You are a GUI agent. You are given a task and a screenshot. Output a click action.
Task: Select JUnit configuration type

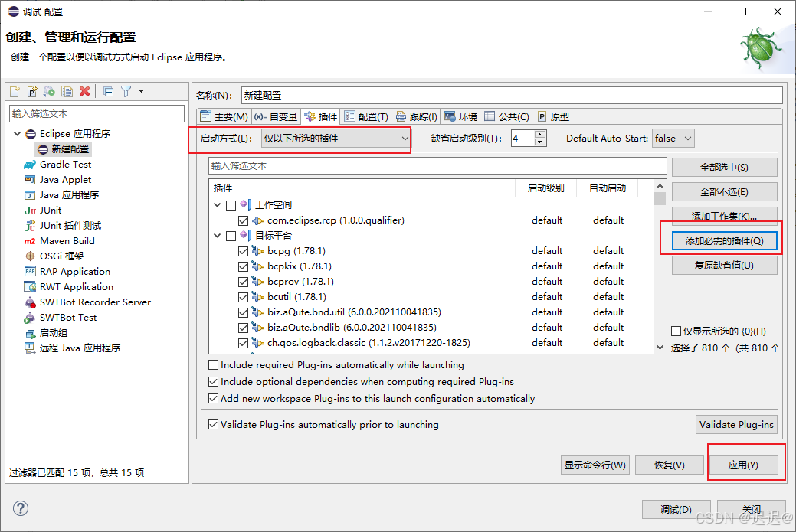51,210
